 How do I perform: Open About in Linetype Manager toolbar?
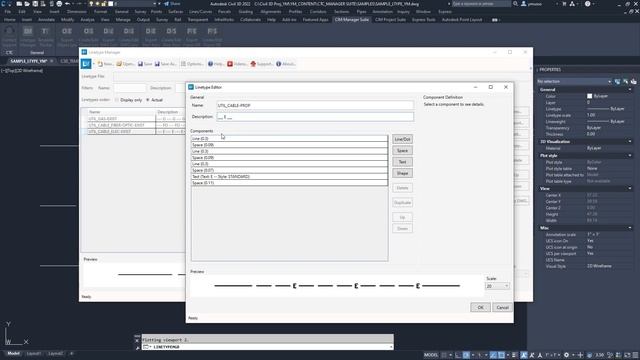(x=286, y=64)
